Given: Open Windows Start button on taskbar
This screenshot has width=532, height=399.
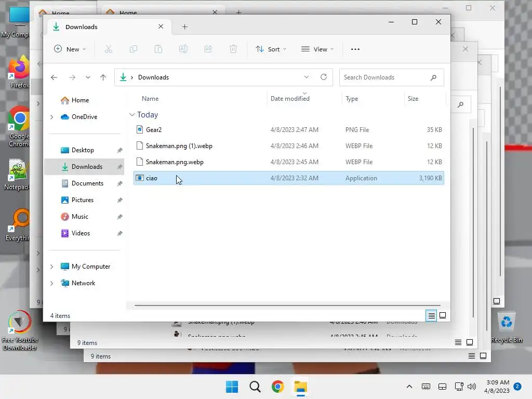Looking at the screenshot, I should click(232, 387).
